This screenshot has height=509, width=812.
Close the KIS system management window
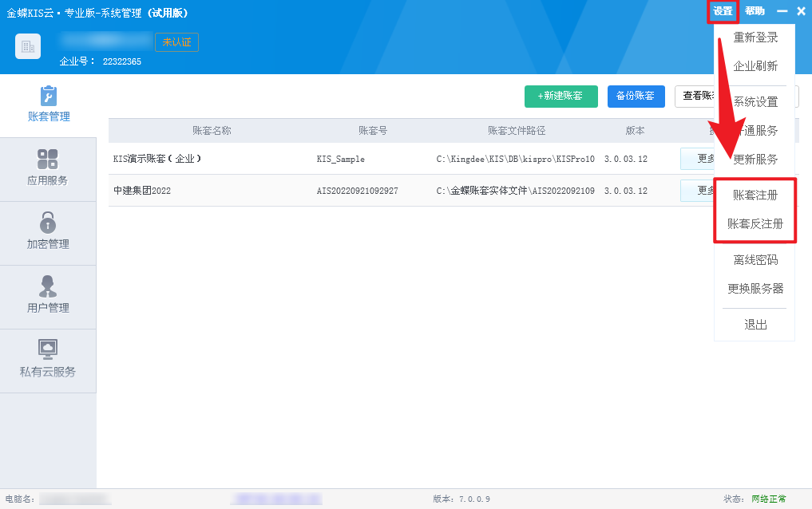tap(801, 11)
